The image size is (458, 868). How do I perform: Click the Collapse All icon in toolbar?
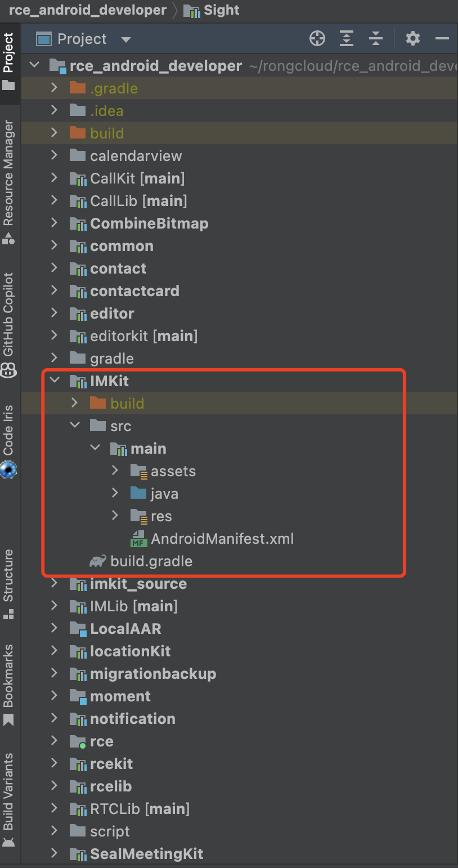[x=376, y=39]
